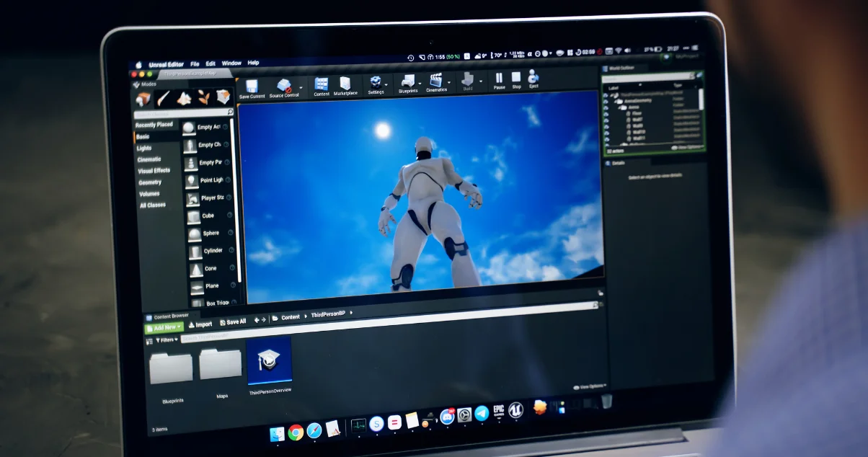This screenshot has width=868, height=457.
Task: Open the Filters dropdown
Action: coord(165,340)
